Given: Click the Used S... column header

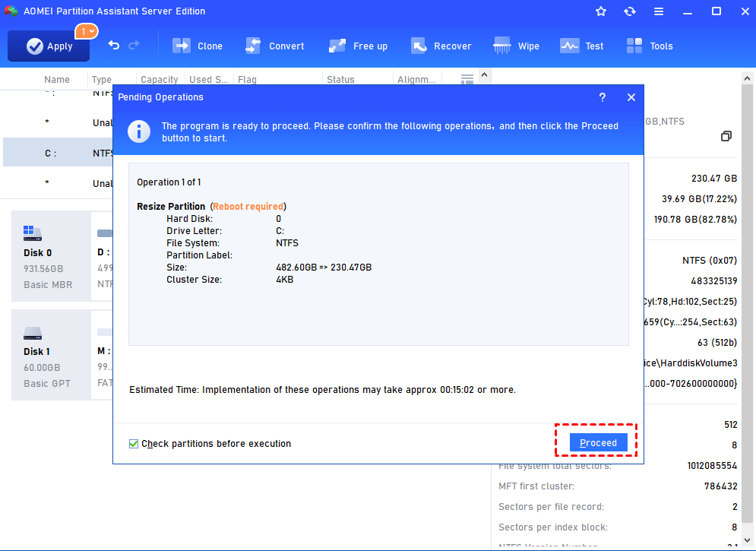Looking at the screenshot, I should [208, 80].
